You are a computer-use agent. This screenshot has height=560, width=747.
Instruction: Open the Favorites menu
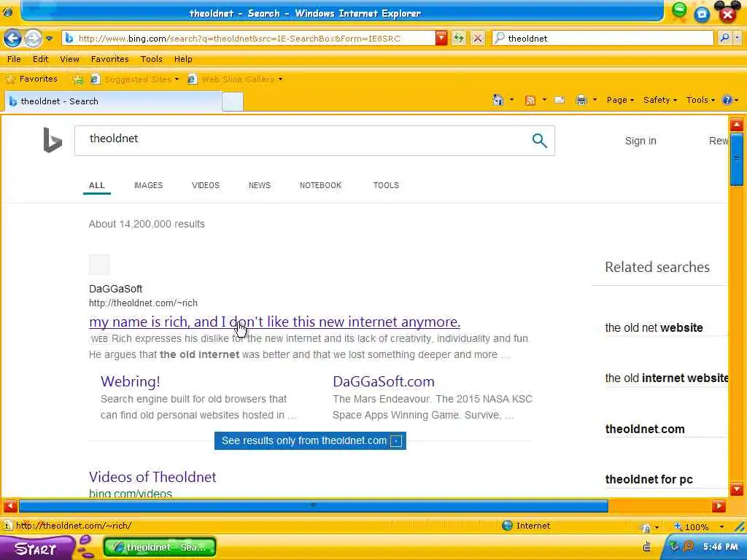click(109, 59)
